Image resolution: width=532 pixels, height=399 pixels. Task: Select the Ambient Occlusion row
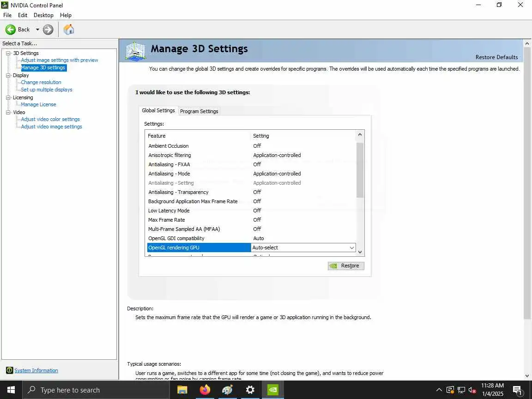tap(251, 146)
